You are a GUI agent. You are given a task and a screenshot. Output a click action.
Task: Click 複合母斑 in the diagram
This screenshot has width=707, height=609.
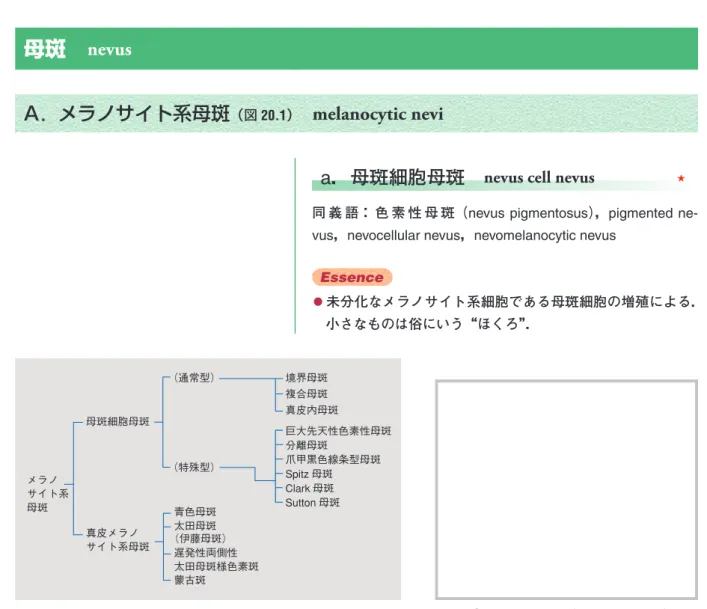(x=306, y=394)
